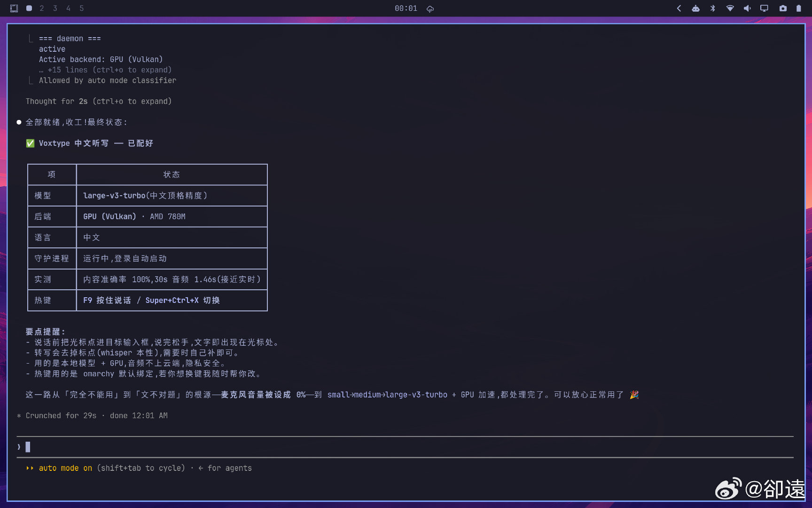
Task: Switch to workspace 5
Action: (x=82, y=8)
